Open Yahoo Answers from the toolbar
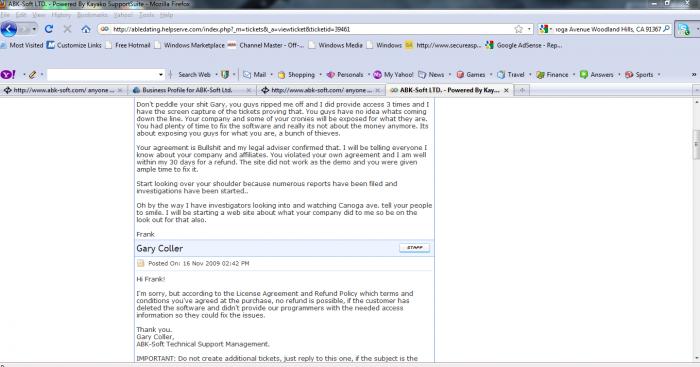This screenshot has width=700, height=367. [596, 75]
